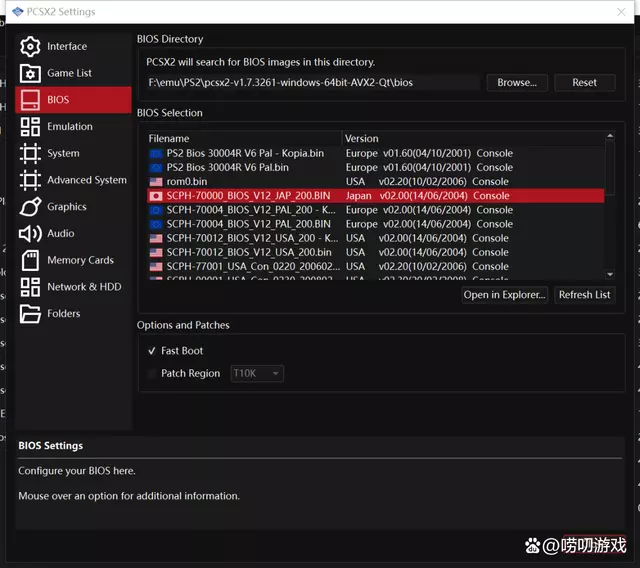The image size is (640, 568).
Task: Click the USA flag icon beside rom0.bin
Action: (156, 182)
